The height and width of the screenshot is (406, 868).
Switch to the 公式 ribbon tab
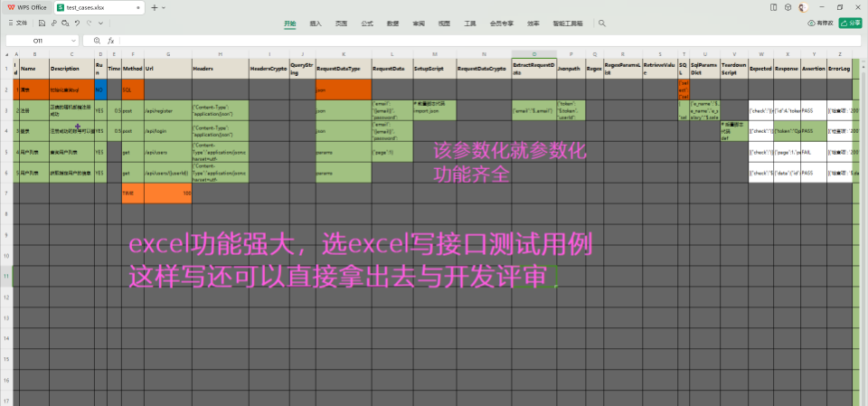(367, 24)
